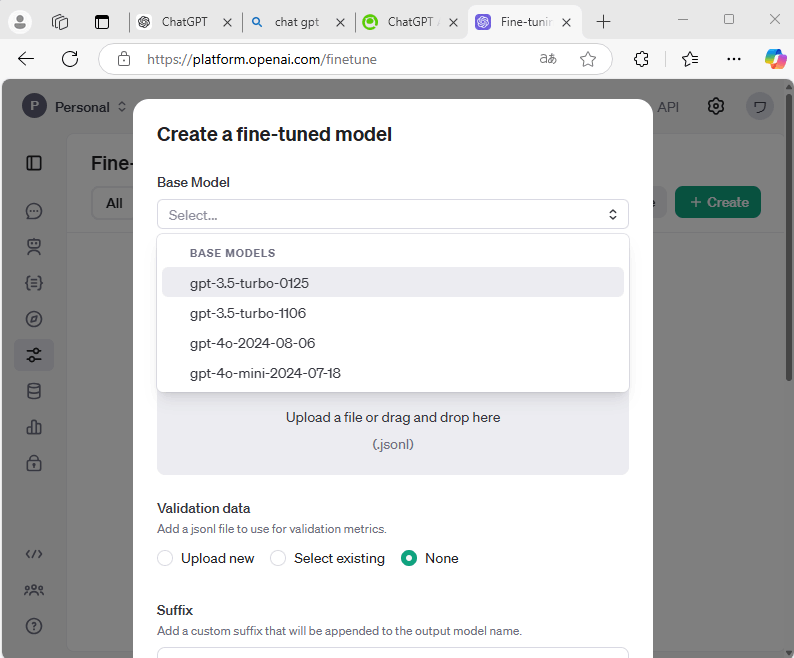Expand the Base Model select dropdown
Screen dimensions: 794x658
coord(393,214)
